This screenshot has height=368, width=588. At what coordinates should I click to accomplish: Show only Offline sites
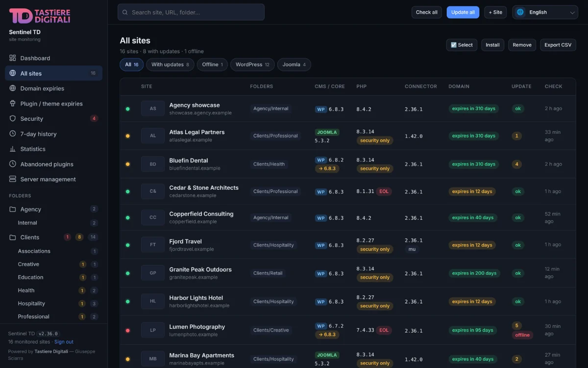coord(212,65)
